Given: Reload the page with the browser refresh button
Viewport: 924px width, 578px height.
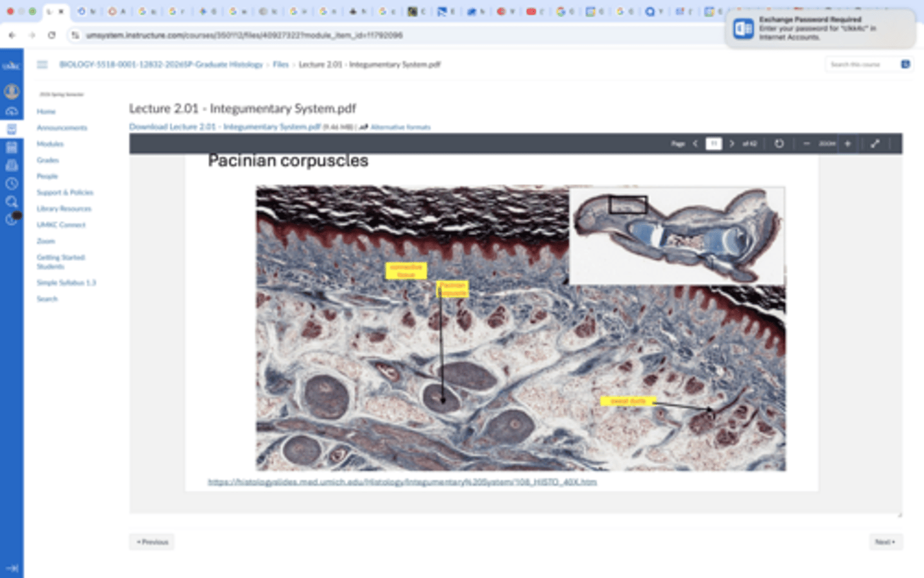Looking at the screenshot, I should click(x=51, y=35).
